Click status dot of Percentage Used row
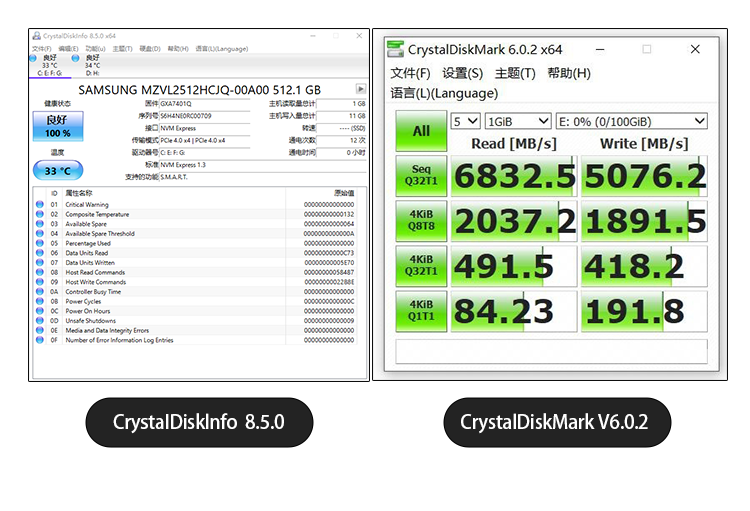This screenshot has height=511, width=750. (40, 243)
